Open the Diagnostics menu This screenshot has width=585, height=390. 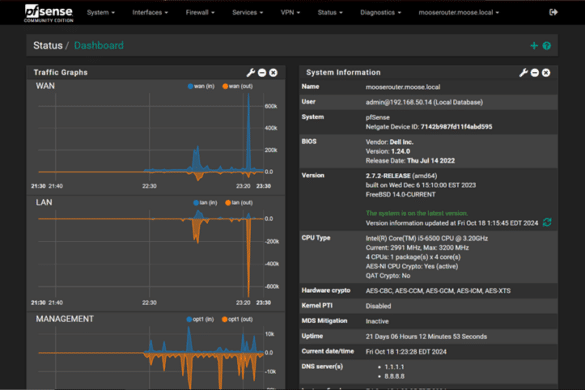[380, 12]
